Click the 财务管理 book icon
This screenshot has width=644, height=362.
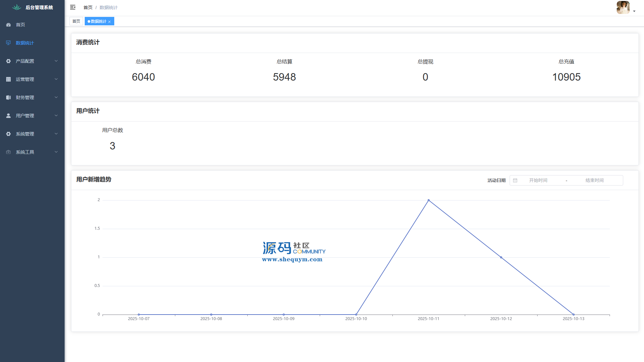pyautogui.click(x=8, y=97)
